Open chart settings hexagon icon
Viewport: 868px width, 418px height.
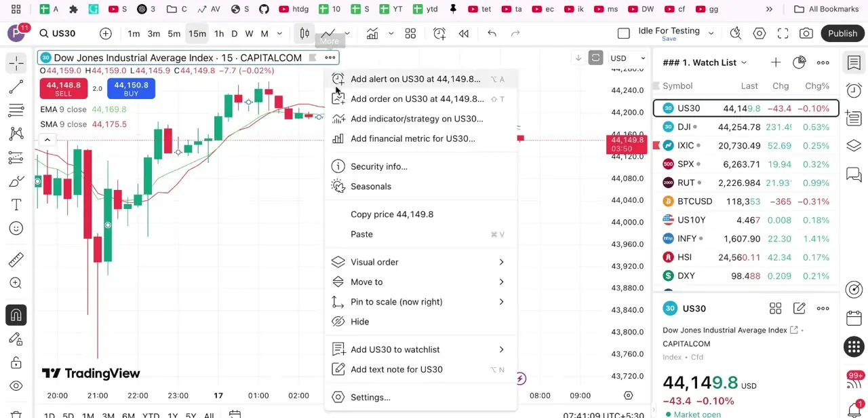pyautogui.click(x=759, y=33)
